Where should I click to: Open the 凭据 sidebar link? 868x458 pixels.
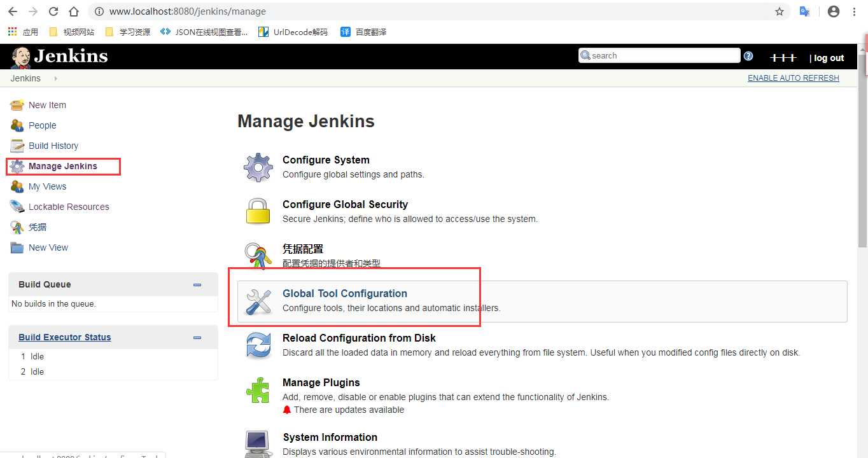[38, 227]
